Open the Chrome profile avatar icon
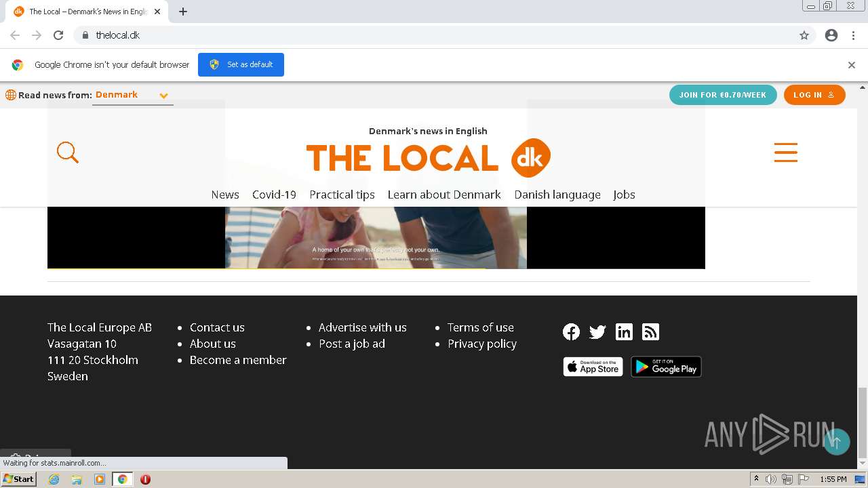The width and height of the screenshot is (868, 488). pyautogui.click(x=831, y=35)
